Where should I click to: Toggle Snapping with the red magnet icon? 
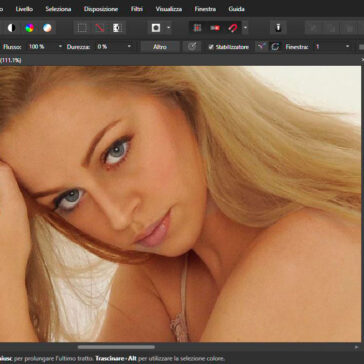(x=233, y=28)
